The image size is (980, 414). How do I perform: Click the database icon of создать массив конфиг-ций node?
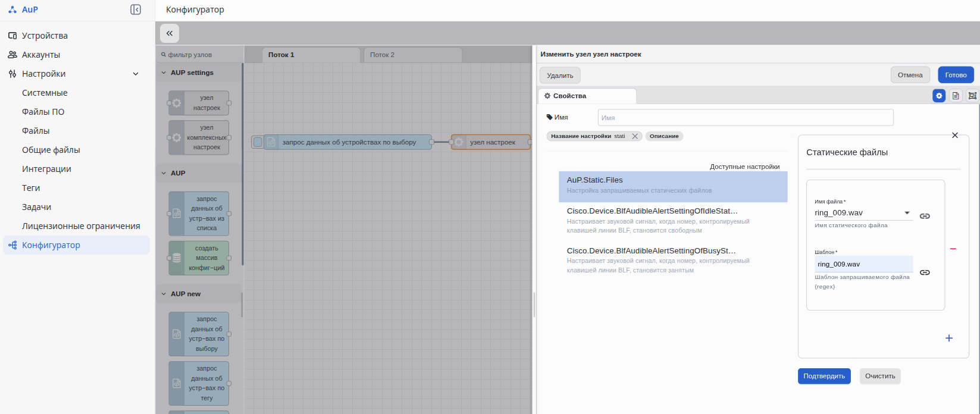coord(177,258)
